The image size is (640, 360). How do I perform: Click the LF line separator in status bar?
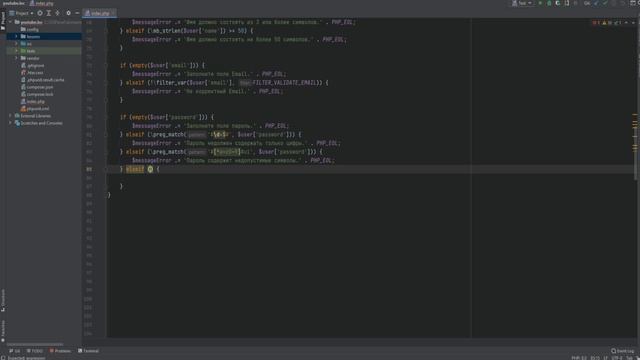point(606,358)
